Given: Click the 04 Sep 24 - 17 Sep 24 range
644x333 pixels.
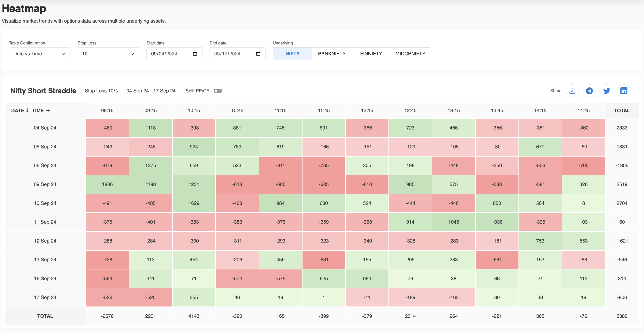Looking at the screenshot, I should 151,91.
